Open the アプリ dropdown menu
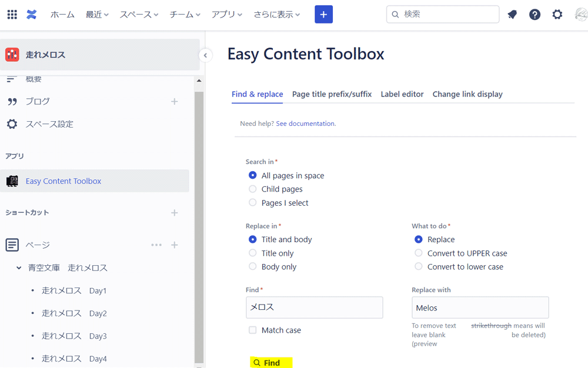The image size is (588, 368). click(227, 15)
